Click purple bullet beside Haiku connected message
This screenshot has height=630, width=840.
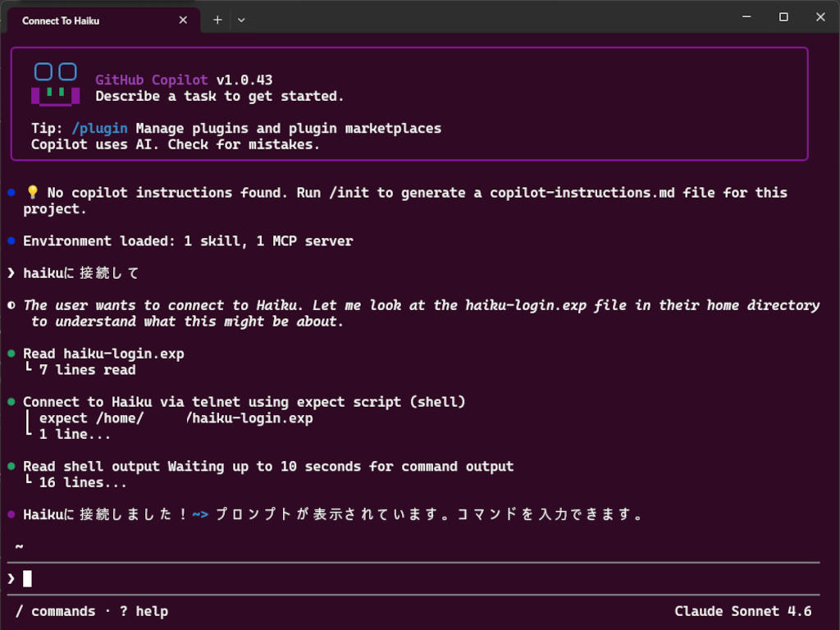11,514
